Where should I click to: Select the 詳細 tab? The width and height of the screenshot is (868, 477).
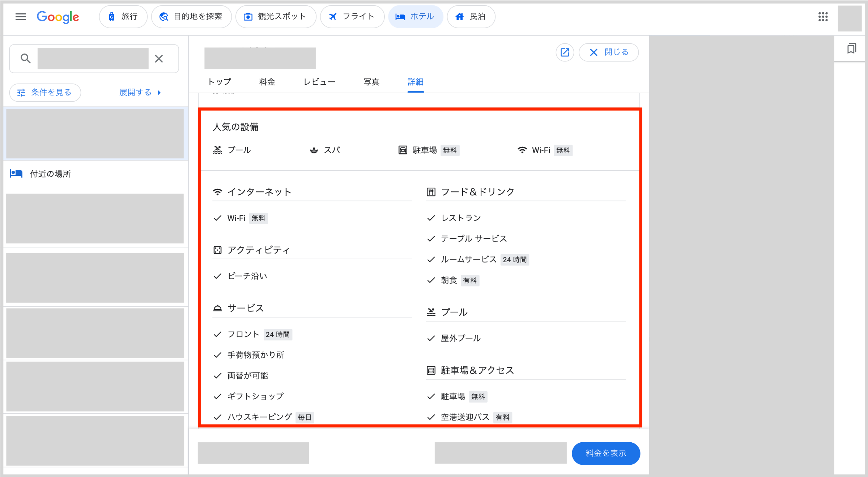(416, 82)
